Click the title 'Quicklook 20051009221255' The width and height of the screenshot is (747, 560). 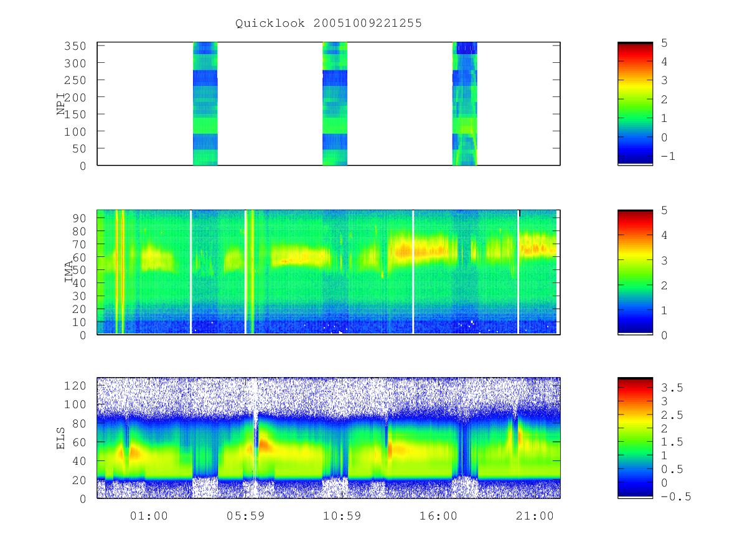pyautogui.click(x=329, y=23)
